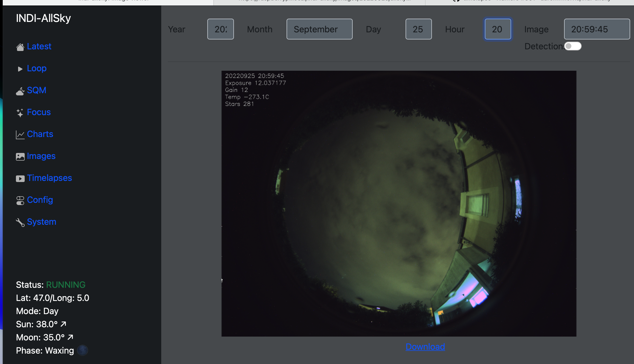Click the System wrench icon
Screen dimensions: 634x364
pyautogui.click(x=20, y=222)
